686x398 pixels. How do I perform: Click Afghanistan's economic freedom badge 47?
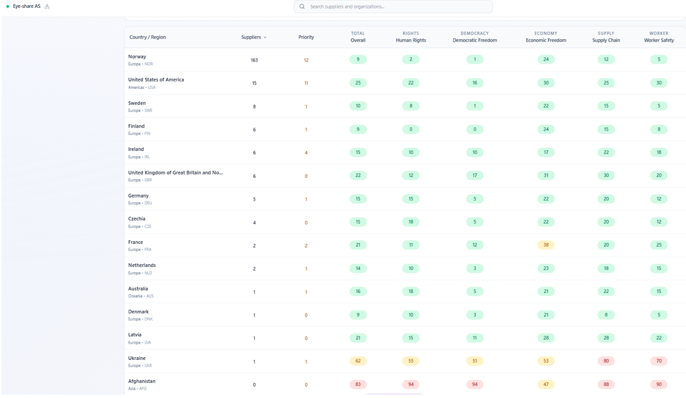546,384
